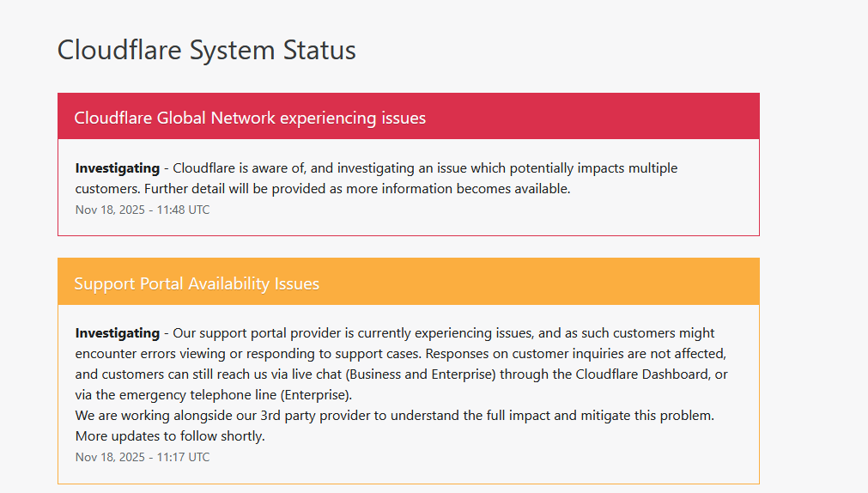The width and height of the screenshot is (868, 493).
Task: Open the Cloudflare Global Network experiencing issues incident
Action: point(250,118)
